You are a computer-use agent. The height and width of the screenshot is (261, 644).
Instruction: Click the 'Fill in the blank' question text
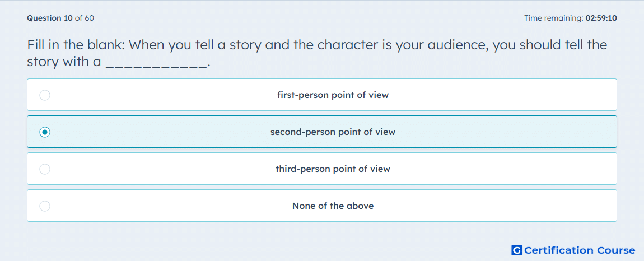pos(317,53)
